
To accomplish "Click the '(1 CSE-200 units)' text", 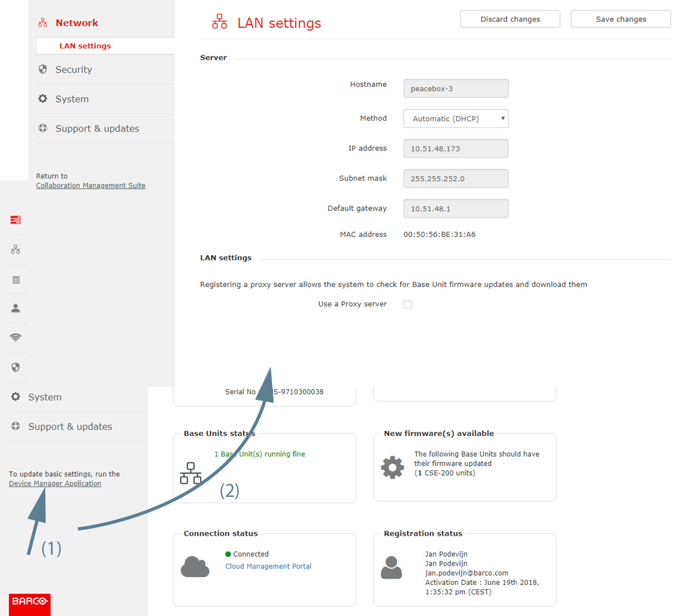I will tap(445, 473).
